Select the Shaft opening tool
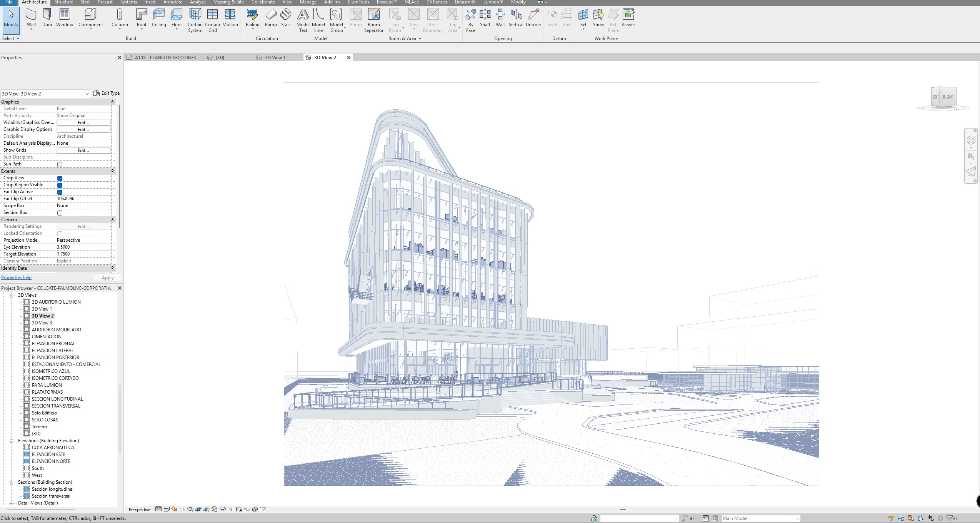Viewport: 980px width, 523px height. click(485, 18)
